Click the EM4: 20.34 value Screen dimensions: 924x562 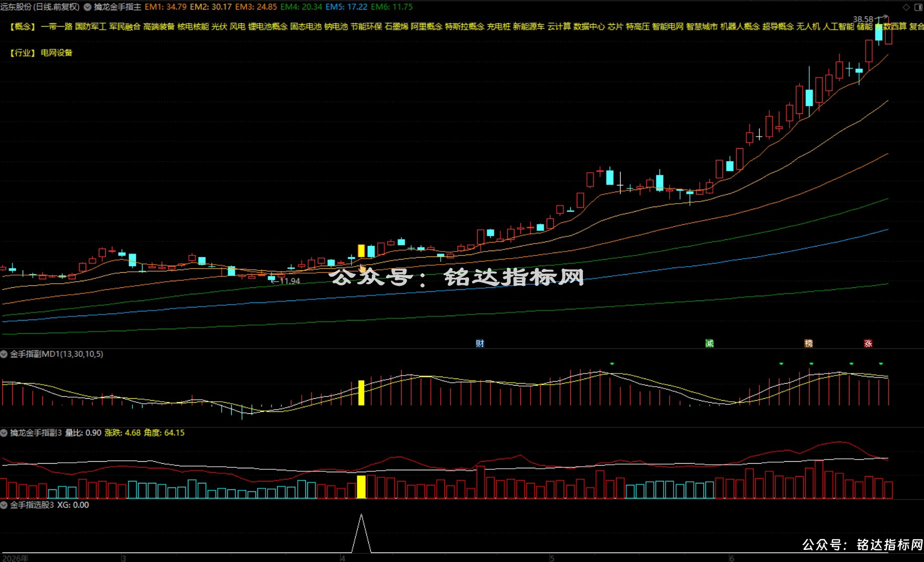point(301,7)
